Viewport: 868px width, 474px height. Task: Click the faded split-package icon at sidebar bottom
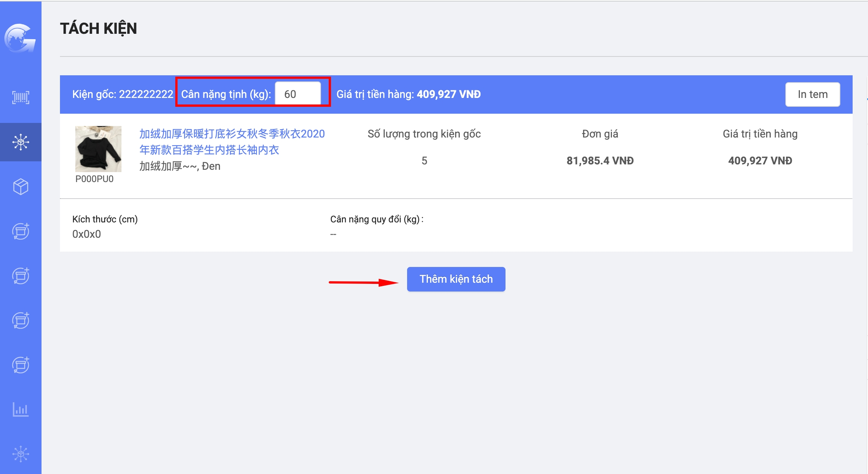pyautogui.click(x=21, y=454)
